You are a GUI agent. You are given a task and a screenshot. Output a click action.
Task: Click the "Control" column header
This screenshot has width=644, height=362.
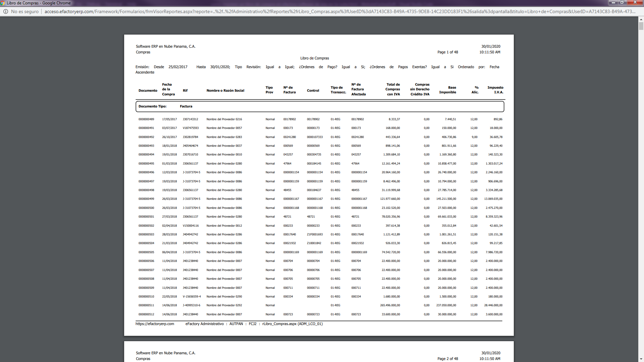pyautogui.click(x=313, y=91)
